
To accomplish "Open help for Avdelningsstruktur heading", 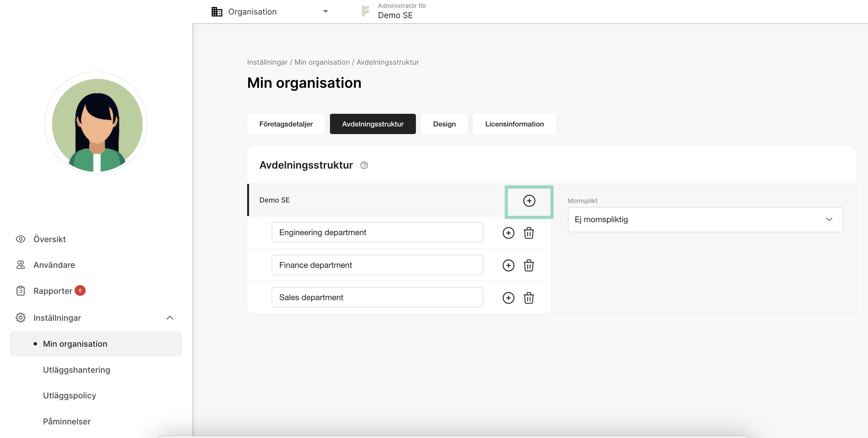I will [364, 165].
